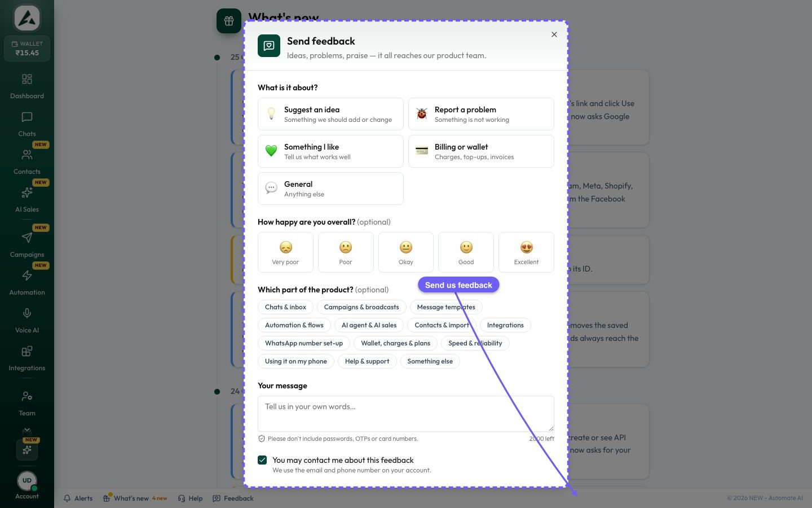Select the General topic option
Screen dimensions: 812x508
(330, 189)
